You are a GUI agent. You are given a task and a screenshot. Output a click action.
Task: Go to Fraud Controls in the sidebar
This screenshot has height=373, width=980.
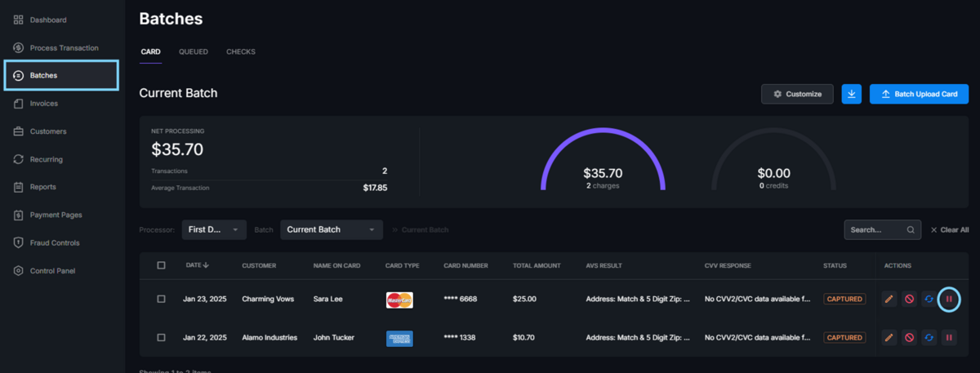[55, 242]
